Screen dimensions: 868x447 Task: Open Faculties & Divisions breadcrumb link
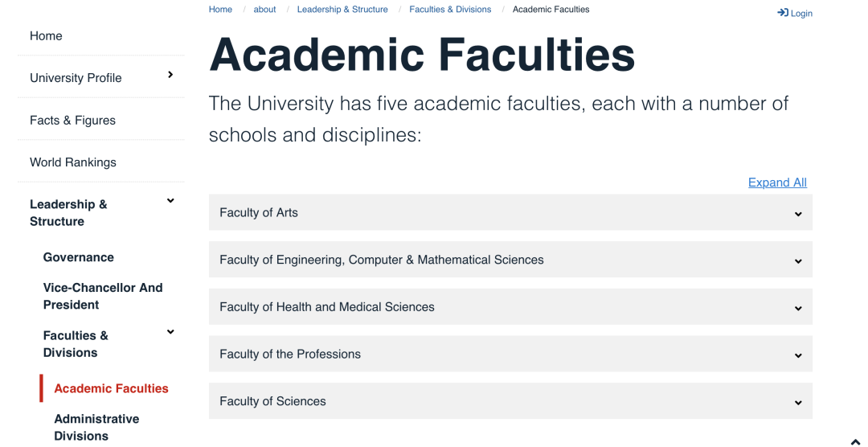tap(450, 10)
